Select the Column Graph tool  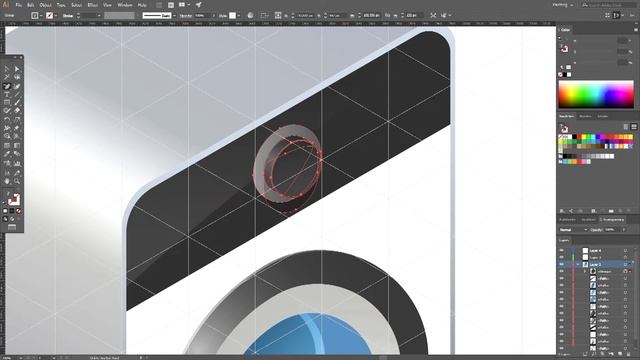17,163
